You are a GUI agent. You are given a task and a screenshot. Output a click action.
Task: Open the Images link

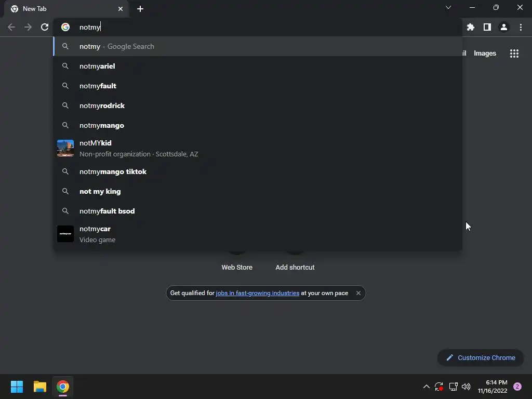485,54
